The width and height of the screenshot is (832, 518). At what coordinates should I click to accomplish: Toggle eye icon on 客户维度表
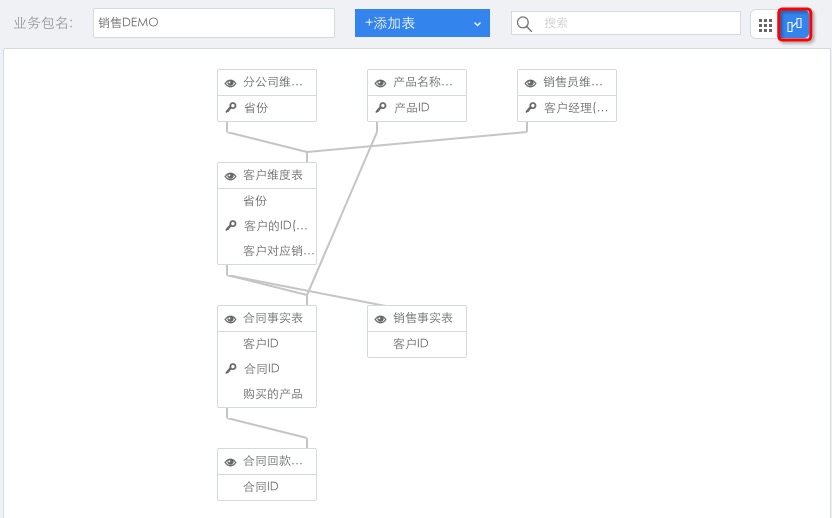click(x=230, y=176)
